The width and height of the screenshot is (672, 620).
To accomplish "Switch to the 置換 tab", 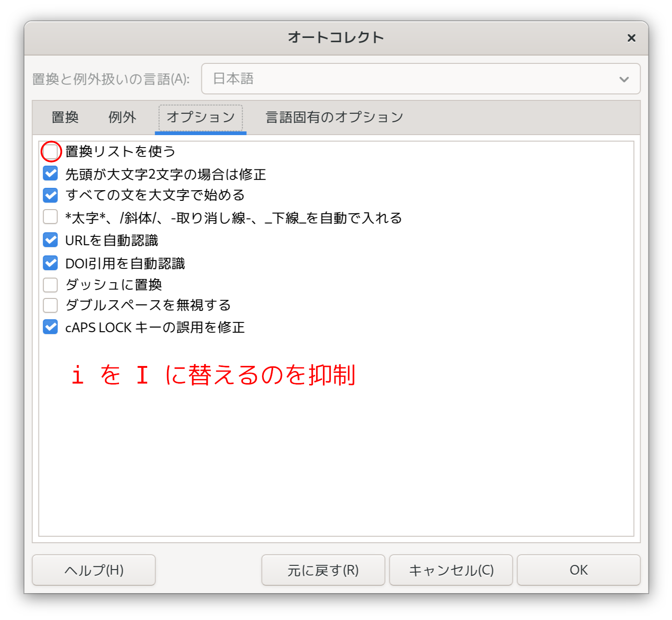I will pos(65,118).
